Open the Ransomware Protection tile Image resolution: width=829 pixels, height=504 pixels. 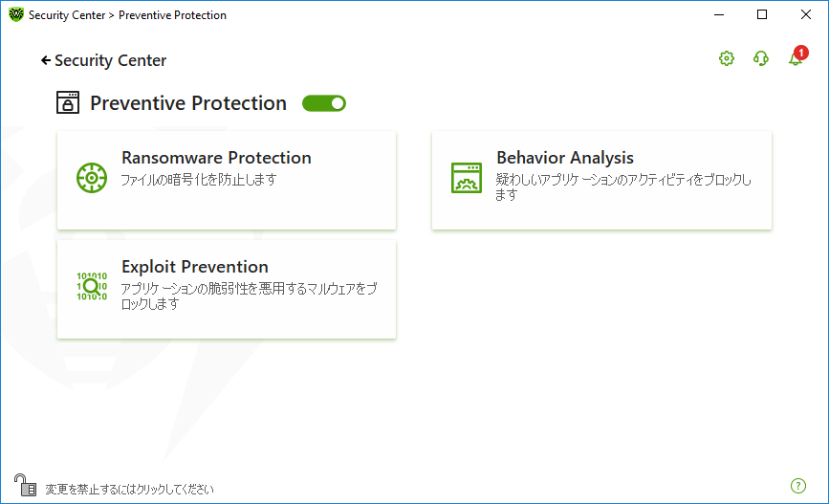[227, 181]
